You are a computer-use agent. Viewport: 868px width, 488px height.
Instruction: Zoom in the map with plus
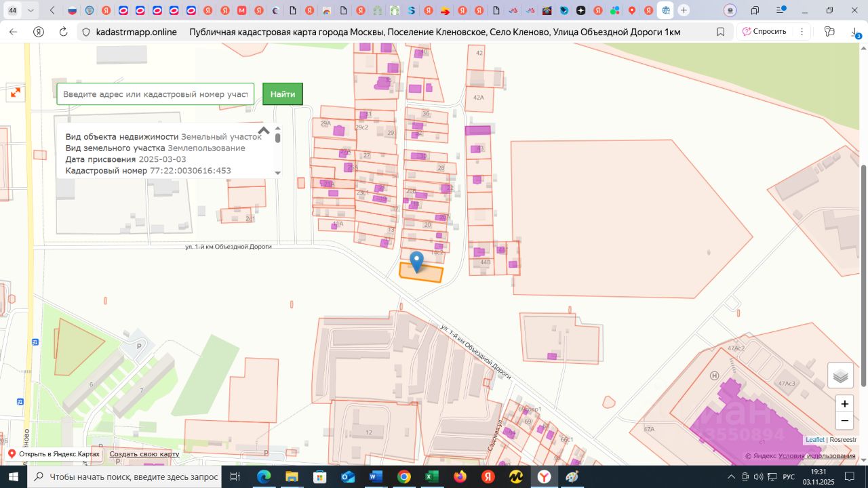844,404
